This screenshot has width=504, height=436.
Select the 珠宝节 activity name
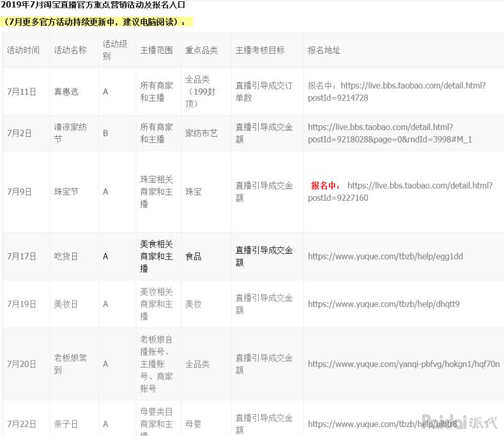pos(66,192)
